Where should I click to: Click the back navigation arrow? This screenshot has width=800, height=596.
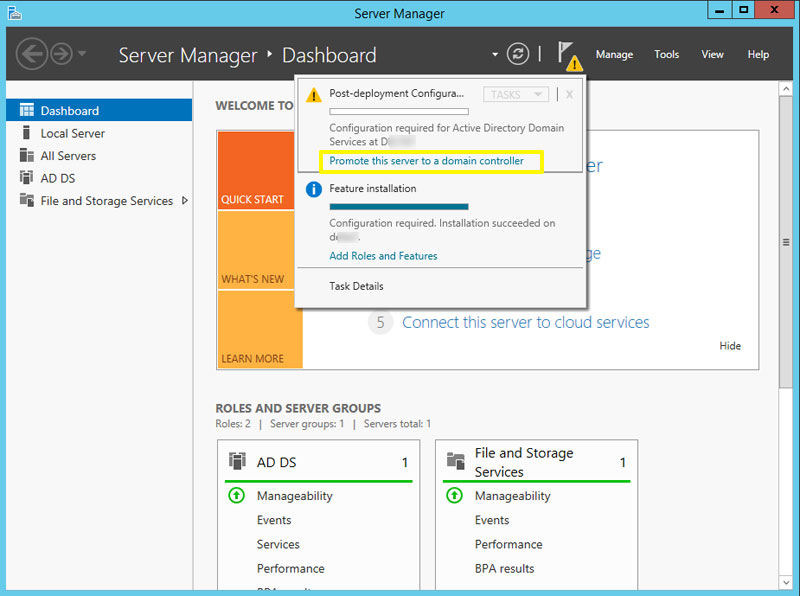[32, 54]
